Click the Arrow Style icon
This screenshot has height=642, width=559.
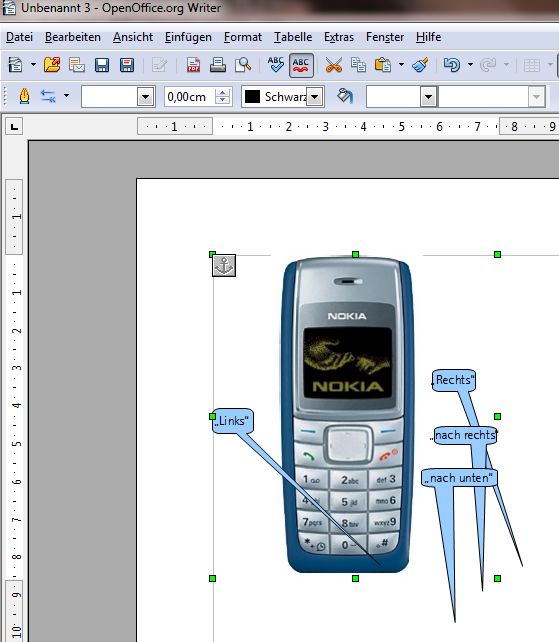pyautogui.click(x=48, y=97)
